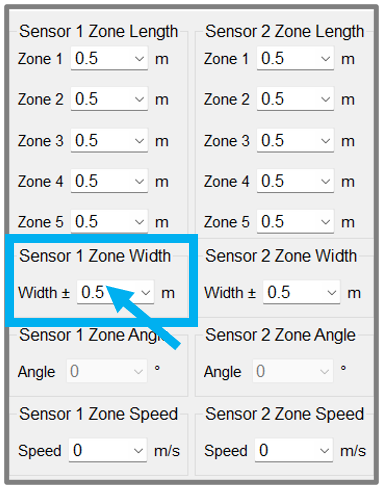Open Sensor 2 Zone 1 length dropdown

pyautogui.click(x=295, y=58)
